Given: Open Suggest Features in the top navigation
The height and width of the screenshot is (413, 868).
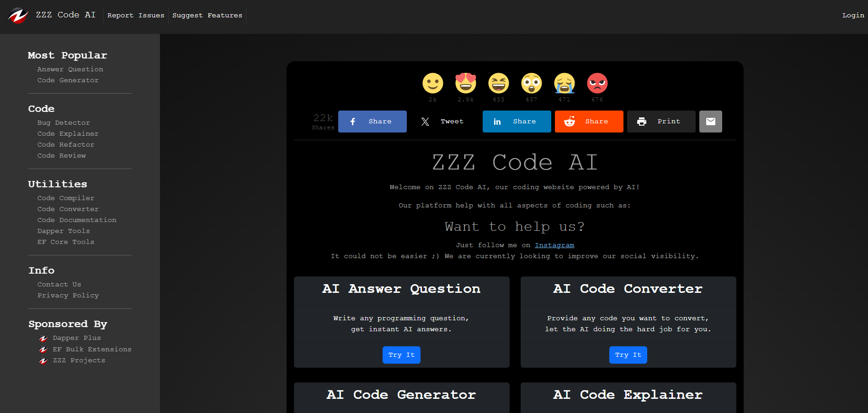Looking at the screenshot, I should 207,16.
